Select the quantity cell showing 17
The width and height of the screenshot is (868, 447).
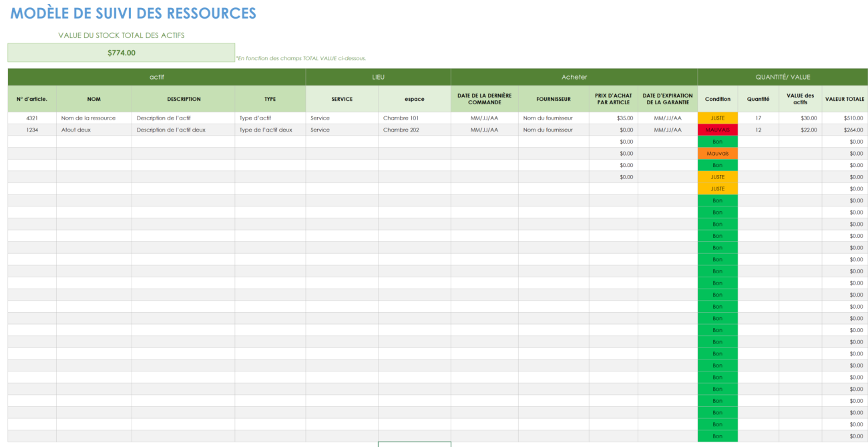point(758,118)
